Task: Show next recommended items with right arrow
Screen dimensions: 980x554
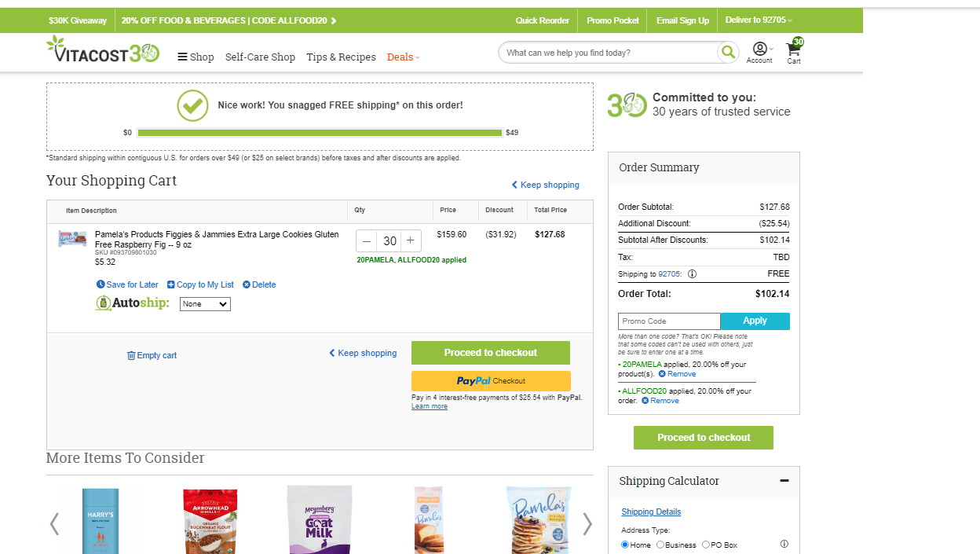Action: point(587,523)
